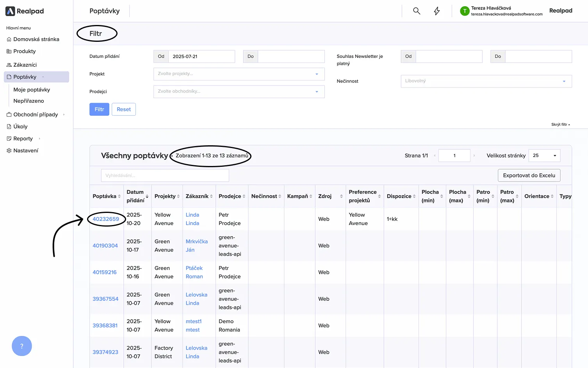Expand Obchodní případy menu item
The image size is (588, 368).
click(x=36, y=114)
